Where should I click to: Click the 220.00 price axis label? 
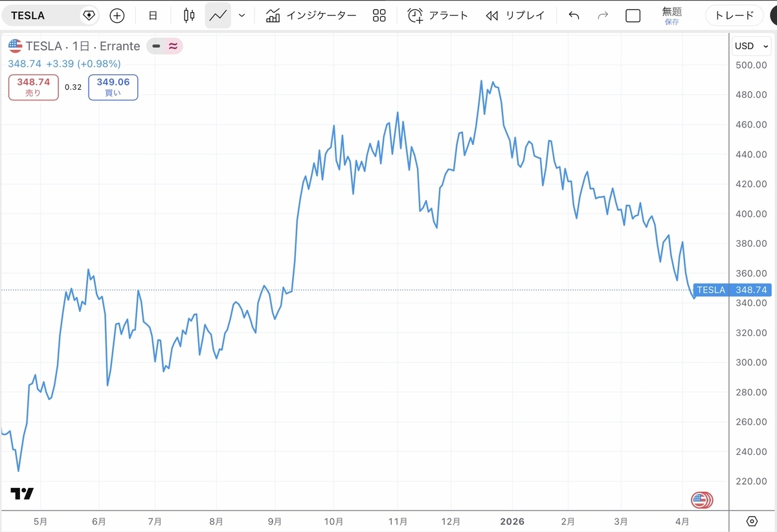coord(751,482)
